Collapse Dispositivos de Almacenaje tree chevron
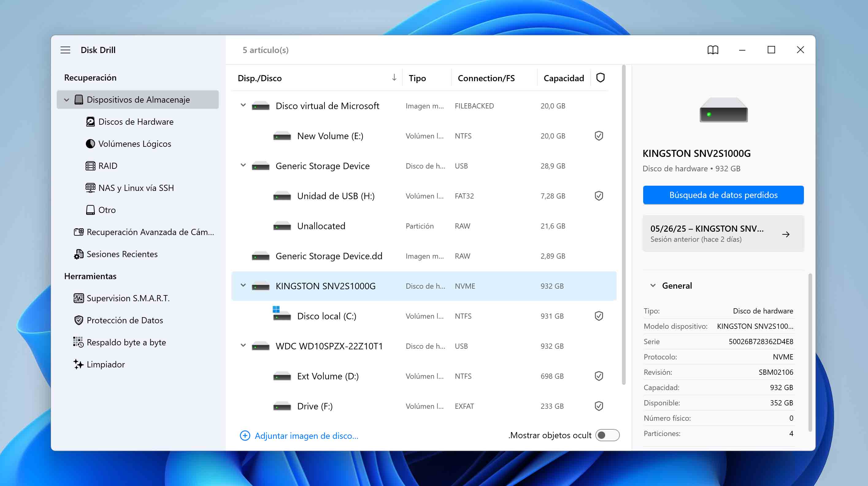The image size is (868, 486). 67,100
